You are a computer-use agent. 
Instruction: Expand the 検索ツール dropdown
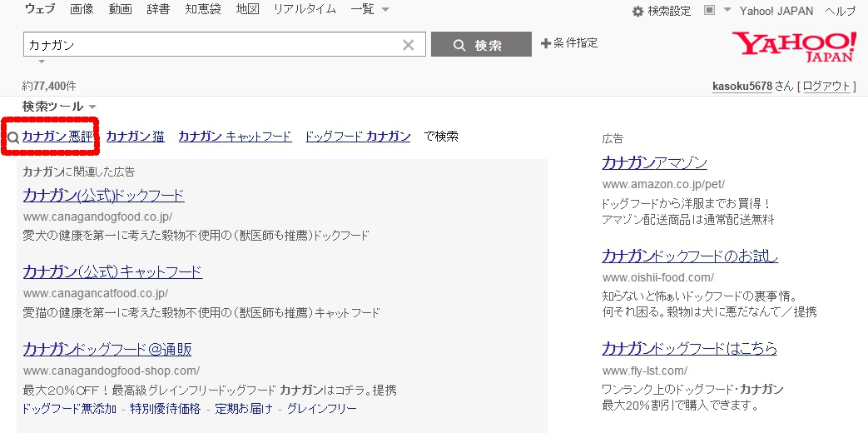tap(59, 107)
